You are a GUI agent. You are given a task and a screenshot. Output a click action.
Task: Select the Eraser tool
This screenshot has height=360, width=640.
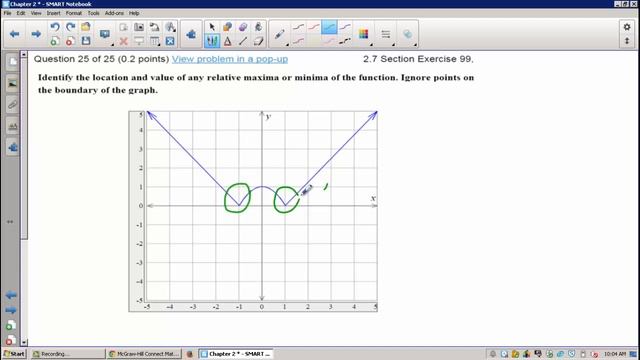tap(258, 41)
